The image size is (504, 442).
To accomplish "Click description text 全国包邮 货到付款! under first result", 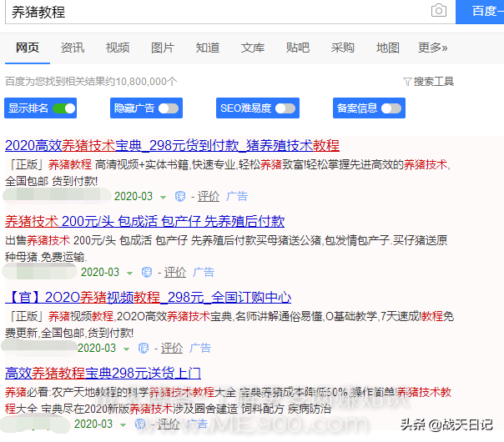I will [x=52, y=181].
